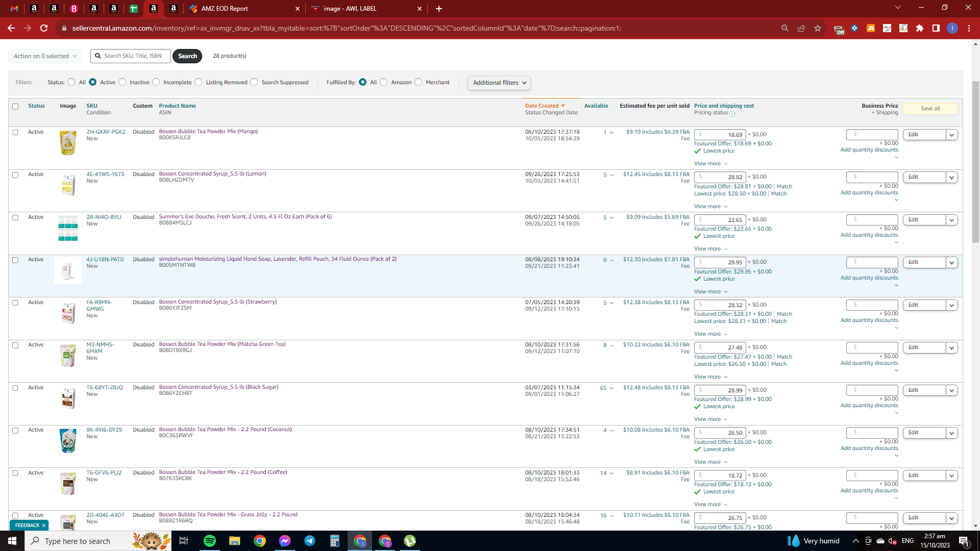Open the Action on 0 selected dropdown
This screenshot has width=980, height=551.
(44, 56)
